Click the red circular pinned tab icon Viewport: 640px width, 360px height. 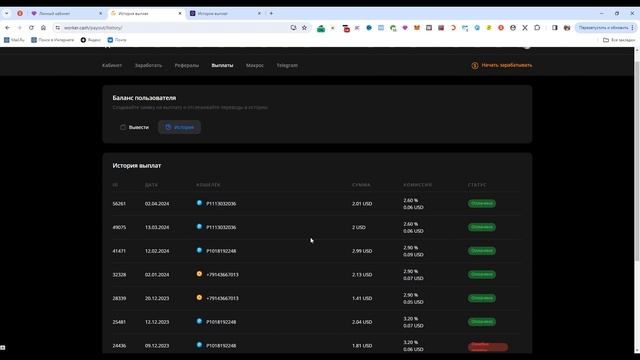pyautogui.click(x=20, y=13)
